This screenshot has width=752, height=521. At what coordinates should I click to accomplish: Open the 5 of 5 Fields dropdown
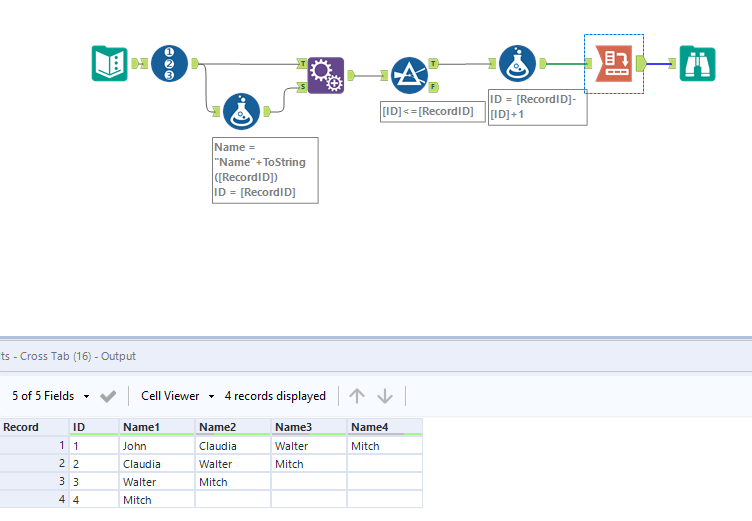[x=50, y=396]
